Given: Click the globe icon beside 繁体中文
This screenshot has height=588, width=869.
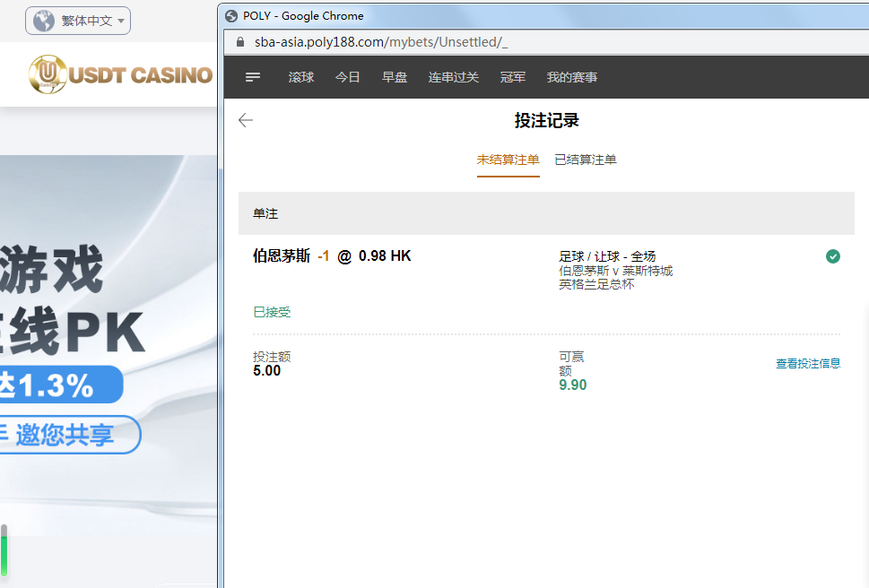Looking at the screenshot, I should [44, 21].
